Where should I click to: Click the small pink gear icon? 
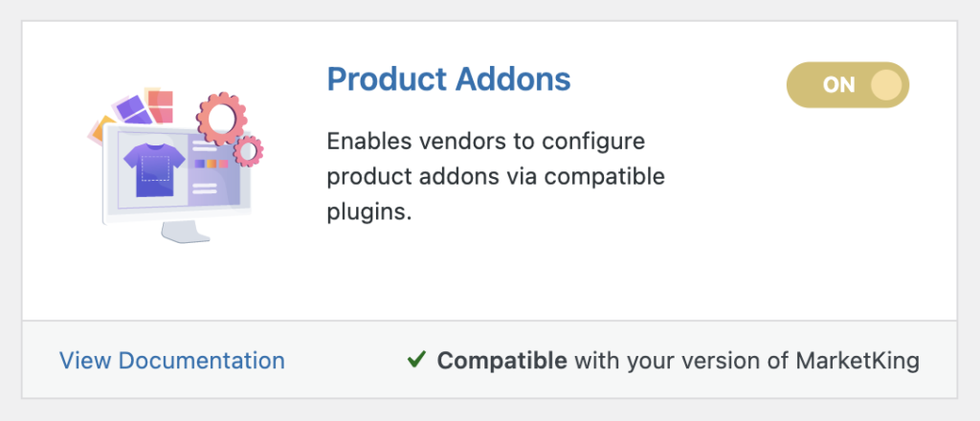248,150
